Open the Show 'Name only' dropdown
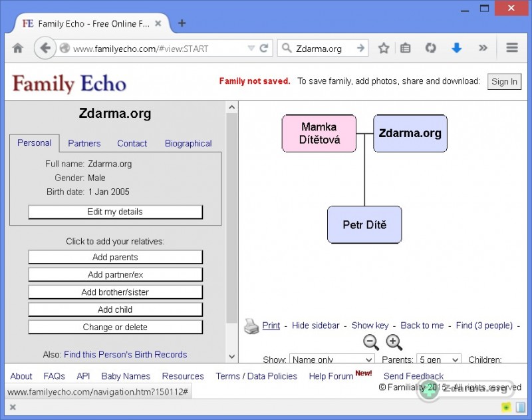The image size is (532, 420). coord(331,359)
